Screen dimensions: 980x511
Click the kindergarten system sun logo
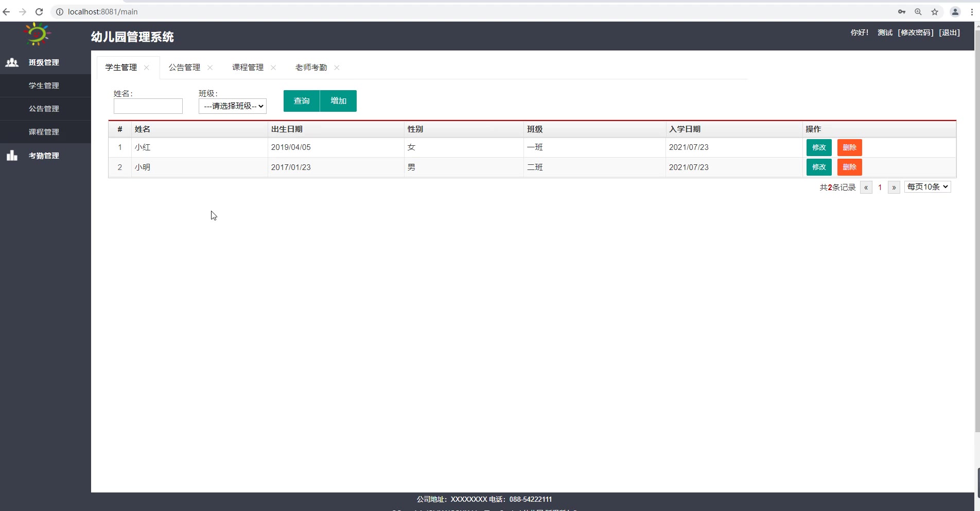[x=37, y=35]
